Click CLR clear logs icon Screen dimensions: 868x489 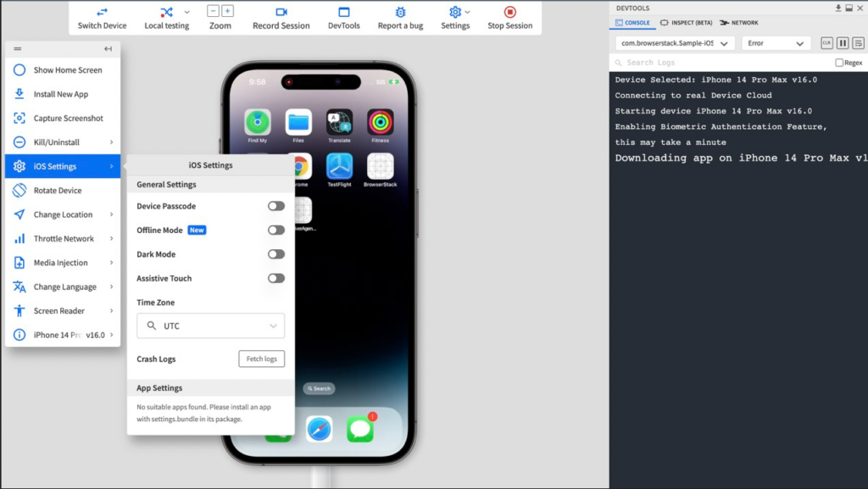[826, 43]
